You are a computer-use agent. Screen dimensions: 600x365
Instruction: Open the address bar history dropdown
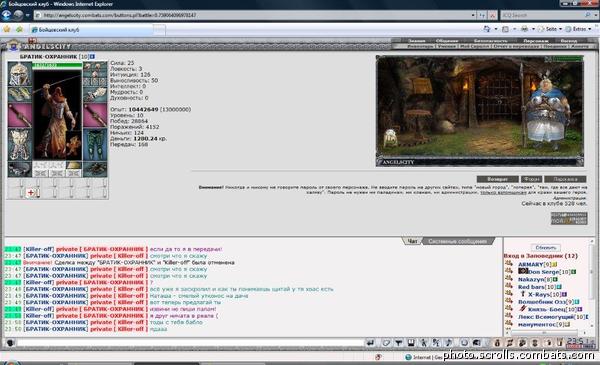click(x=473, y=15)
